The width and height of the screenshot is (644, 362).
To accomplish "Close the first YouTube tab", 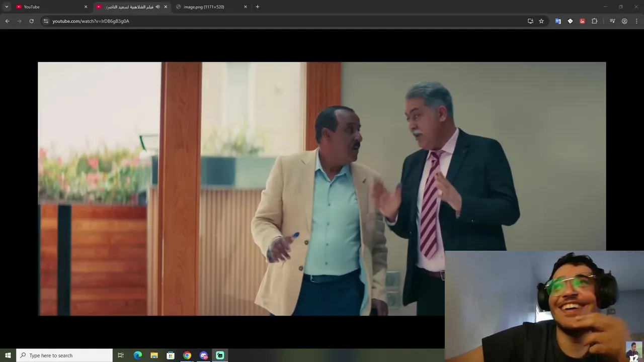I will [x=86, y=7].
